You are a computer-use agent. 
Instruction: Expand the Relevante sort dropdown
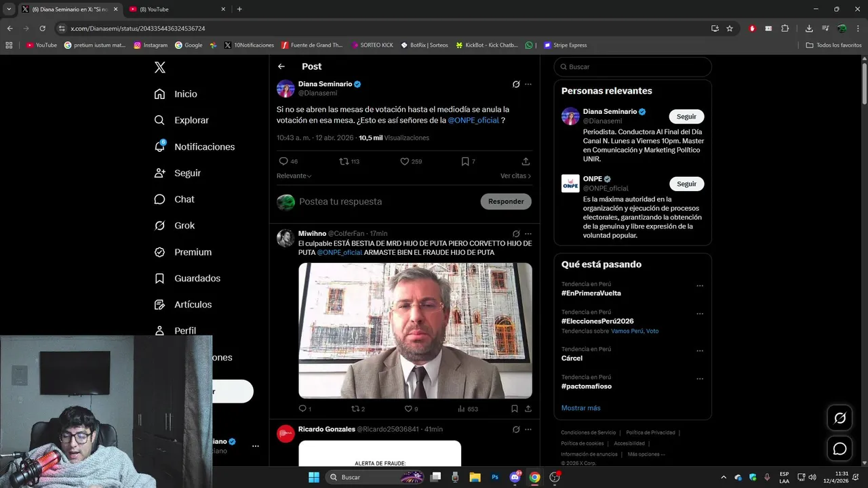[x=294, y=176]
